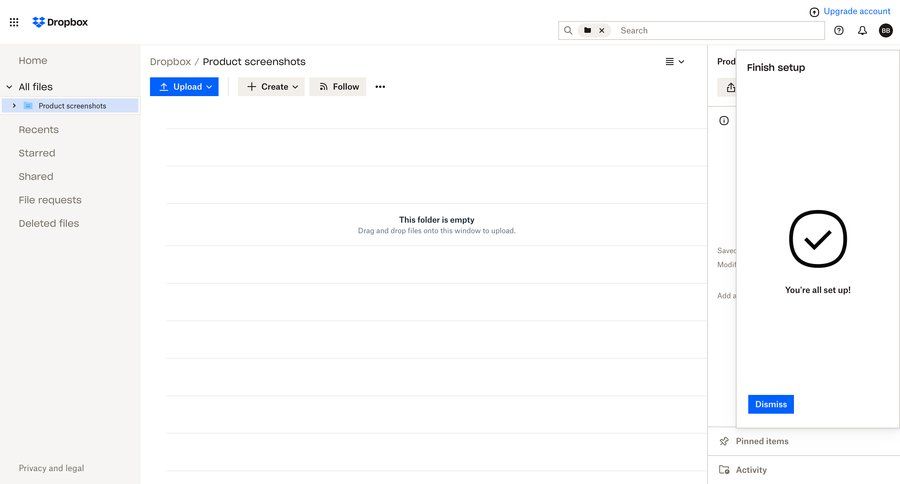Viewport: 900px width, 484px height.
Task: Click the pin icon beside Pinned items
Action: click(x=724, y=441)
